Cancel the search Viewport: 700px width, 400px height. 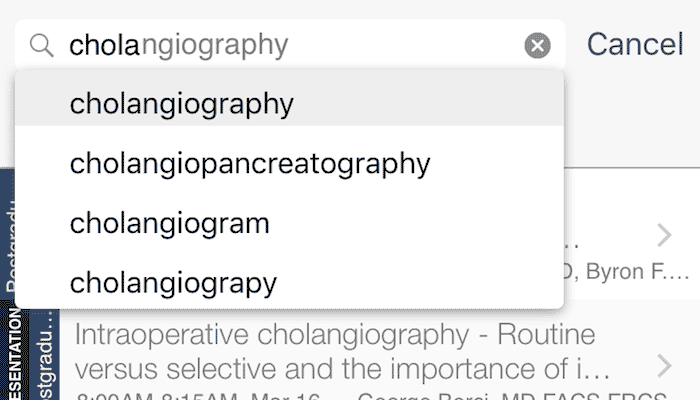tap(634, 45)
